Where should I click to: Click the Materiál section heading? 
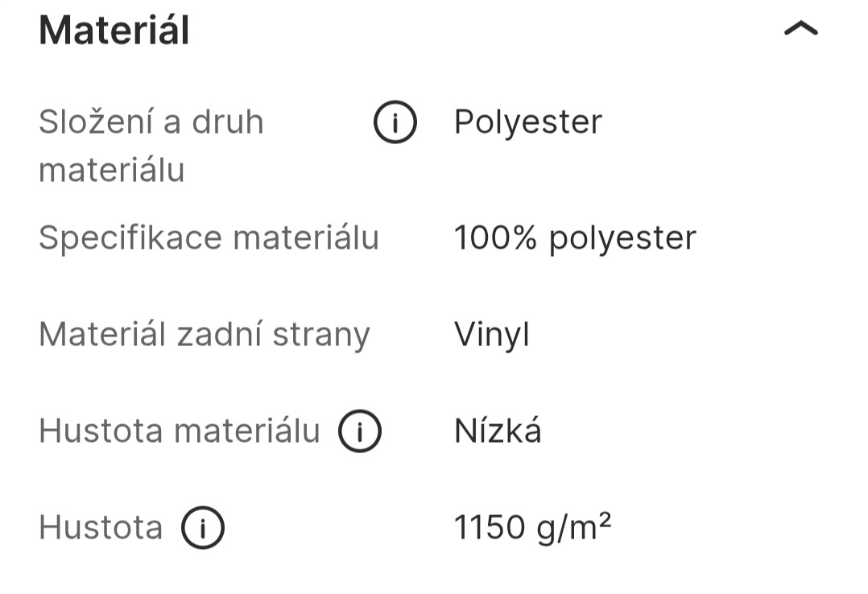(x=114, y=31)
